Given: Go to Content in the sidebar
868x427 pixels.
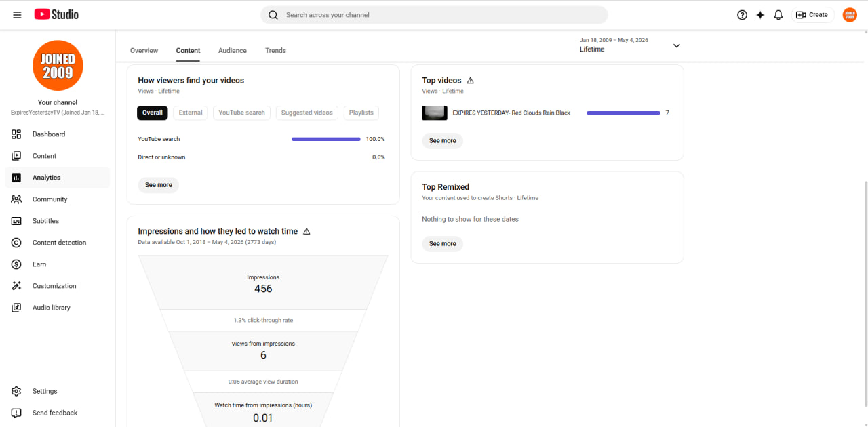Looking at the screenshot, I should click(58, 156).
